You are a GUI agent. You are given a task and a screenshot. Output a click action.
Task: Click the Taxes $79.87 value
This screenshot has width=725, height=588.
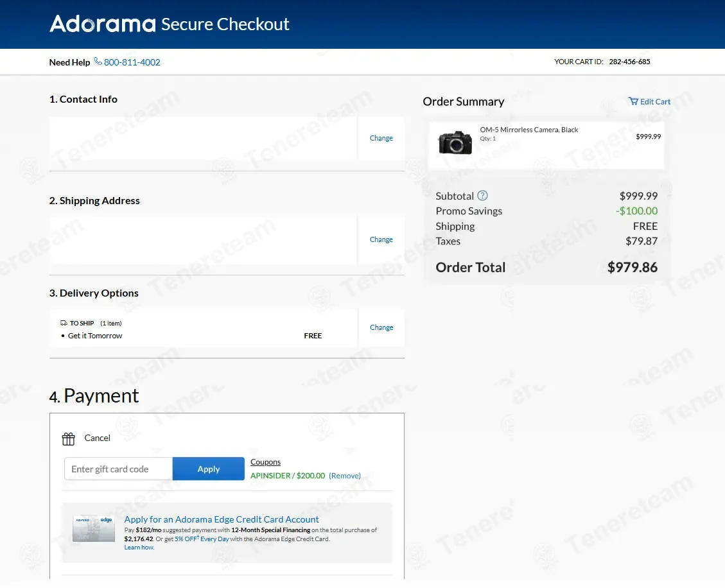pyautogui.click(x=642, y=241)
